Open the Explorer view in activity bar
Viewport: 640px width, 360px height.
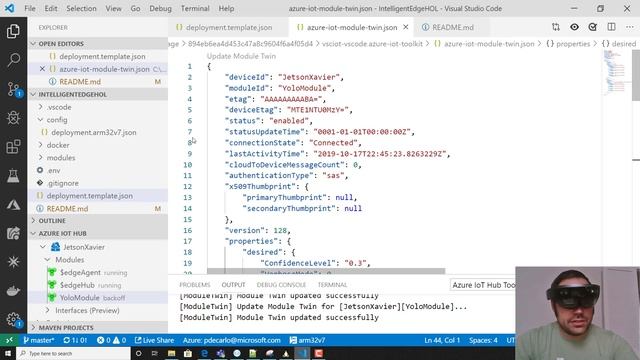point(13,31)
